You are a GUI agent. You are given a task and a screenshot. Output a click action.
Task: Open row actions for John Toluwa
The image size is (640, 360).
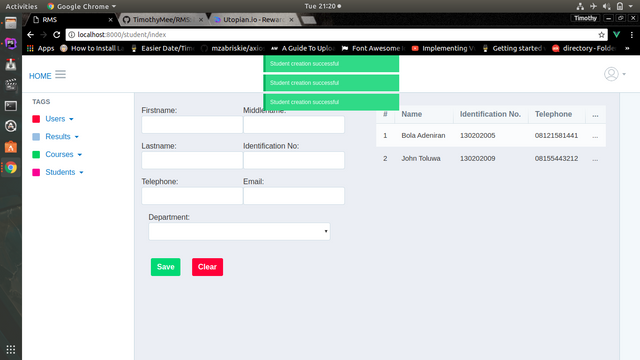(595, 159)
